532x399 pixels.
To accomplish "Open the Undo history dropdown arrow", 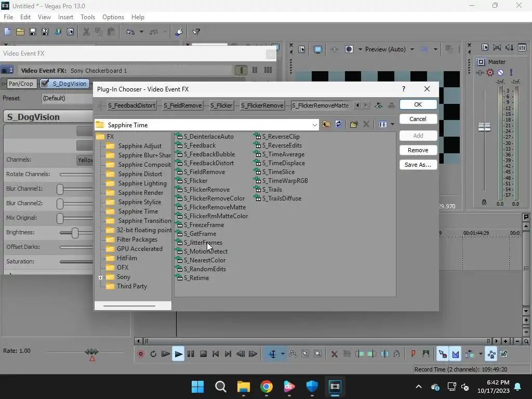I will pos(141,32).
